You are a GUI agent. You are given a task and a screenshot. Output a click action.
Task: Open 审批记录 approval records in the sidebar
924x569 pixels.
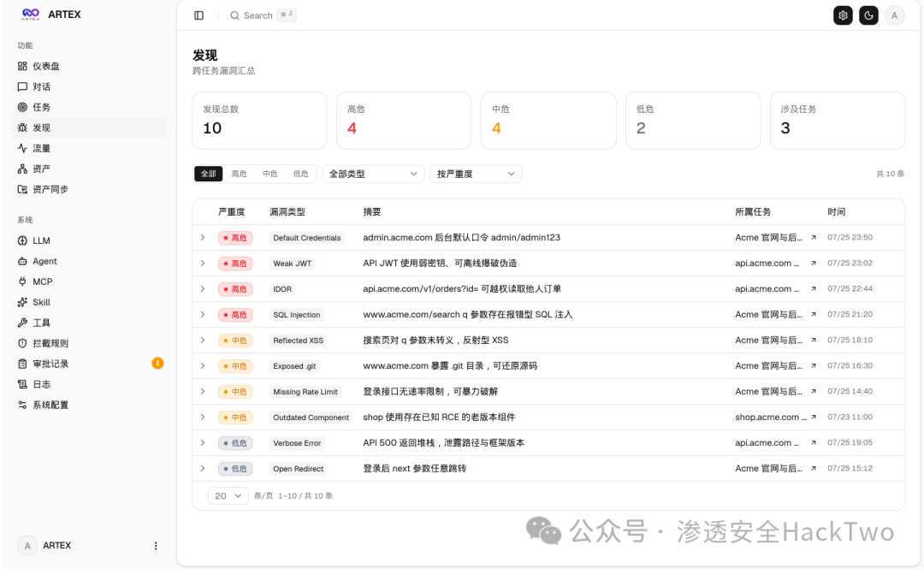click(89, 364)
